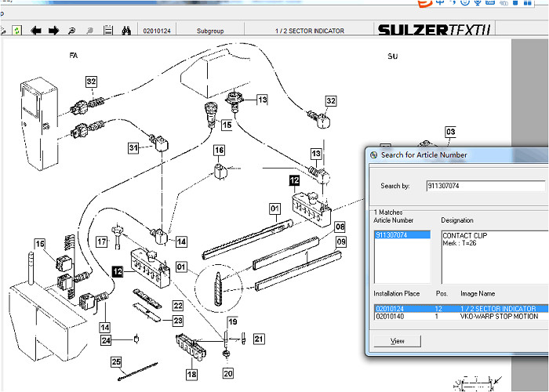Click position label 21 in diagram
Viewport: 549px width, 392px height.
[x=259, y=339]
